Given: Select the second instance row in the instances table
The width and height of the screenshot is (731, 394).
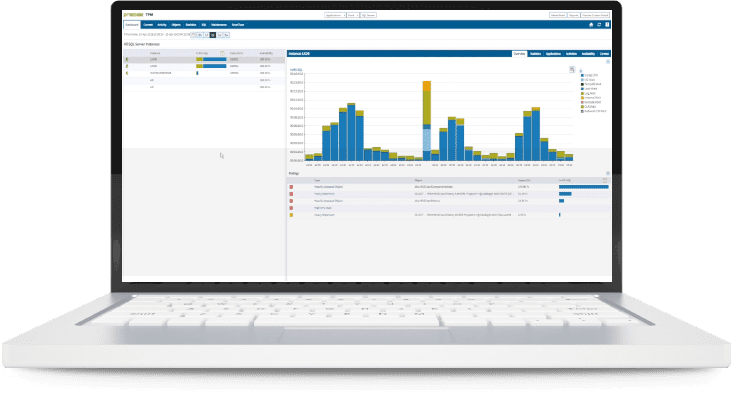Looking at the screenshot, I should (x=204, y=66).
